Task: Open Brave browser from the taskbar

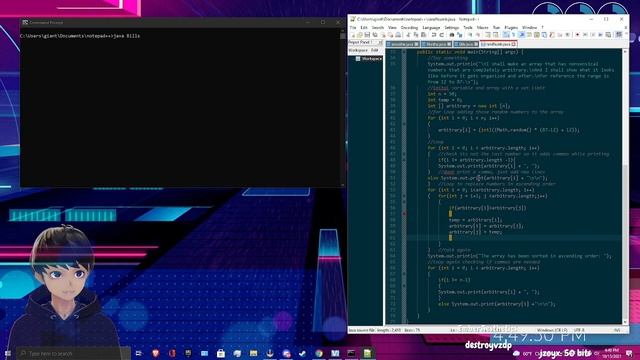Action: point(155,353)
